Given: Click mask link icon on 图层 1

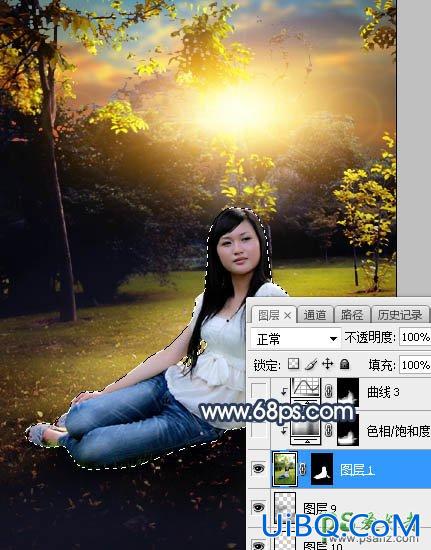Looking at the screenshot, I should [x=303, y=469].
